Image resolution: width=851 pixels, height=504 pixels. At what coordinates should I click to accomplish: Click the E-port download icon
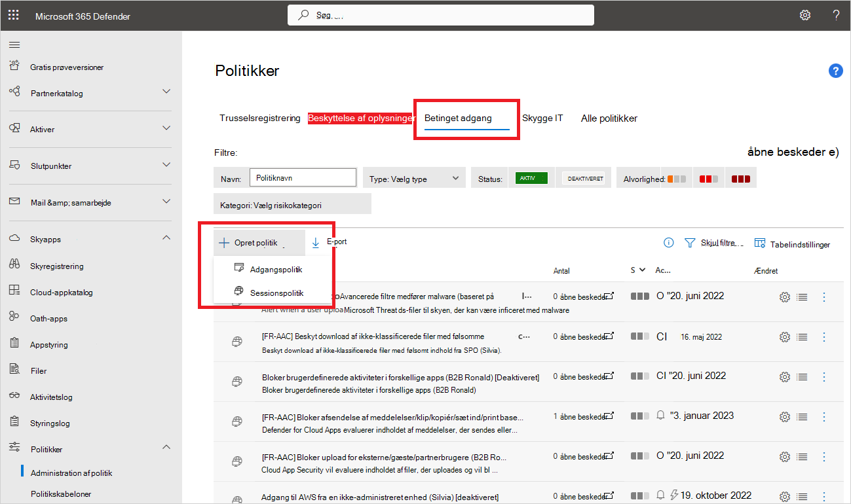[316, 243]
